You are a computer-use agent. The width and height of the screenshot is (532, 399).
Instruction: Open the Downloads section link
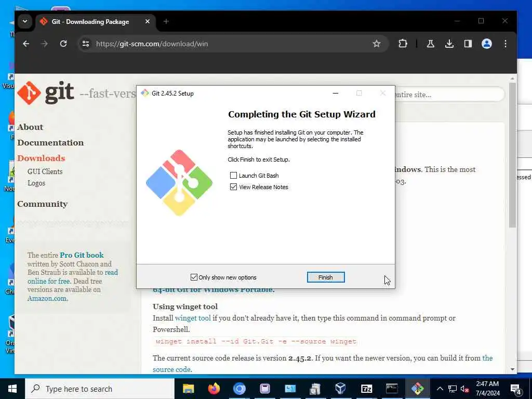pyautogui.click(x=41, y=158)
